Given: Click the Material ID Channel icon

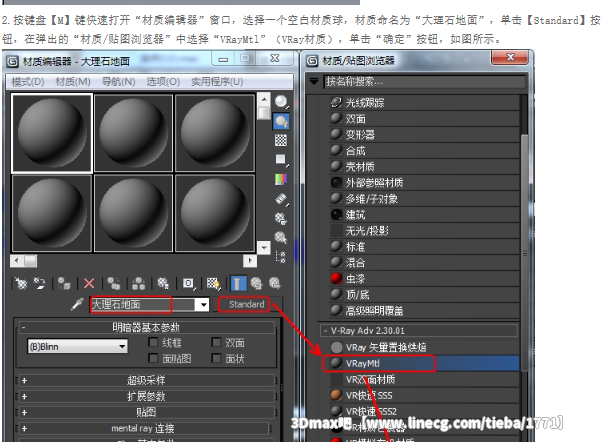Looking at the screenshot, I should coord(188,284).
